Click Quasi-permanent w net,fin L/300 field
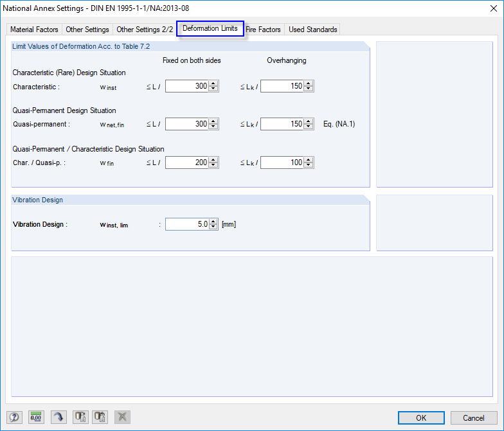Viewport: 504px width, 431px height. coord(187,124)
